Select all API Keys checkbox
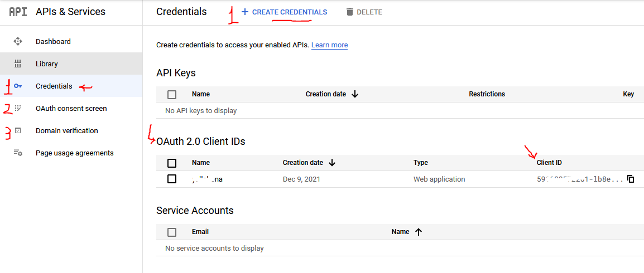The image size is (644, 273). pos(172,95)
